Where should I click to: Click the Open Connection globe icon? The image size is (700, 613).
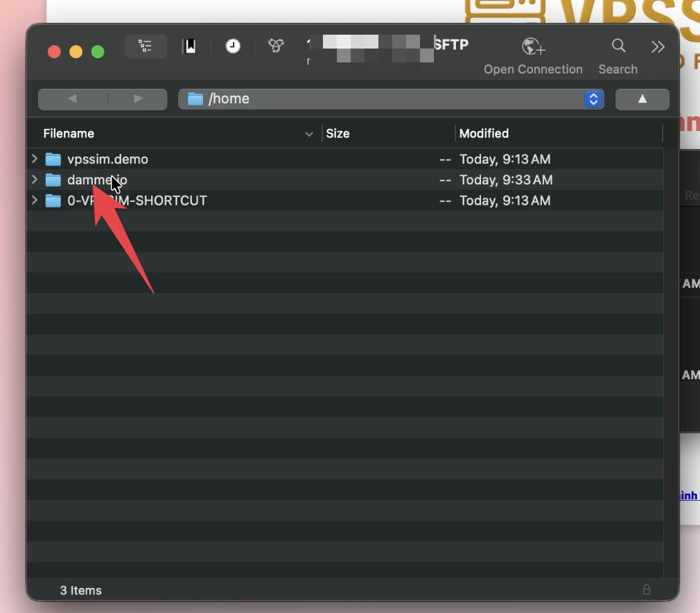pos(533,46)
